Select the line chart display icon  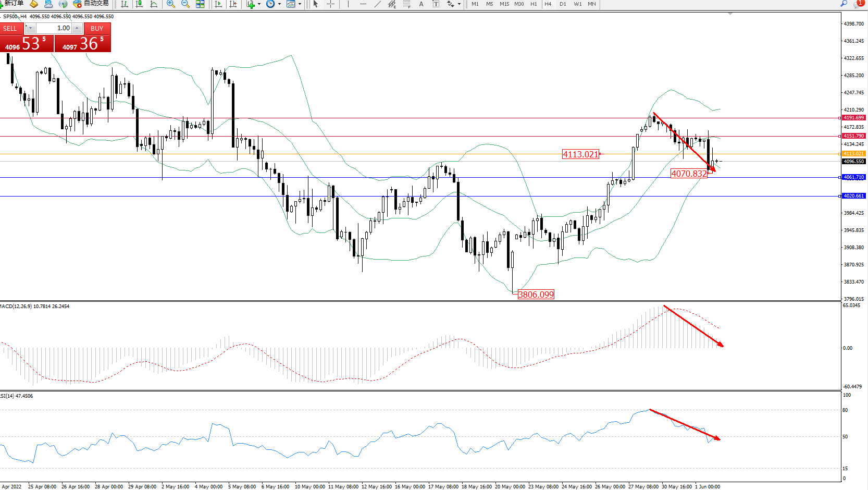click(x=154, y=4)
